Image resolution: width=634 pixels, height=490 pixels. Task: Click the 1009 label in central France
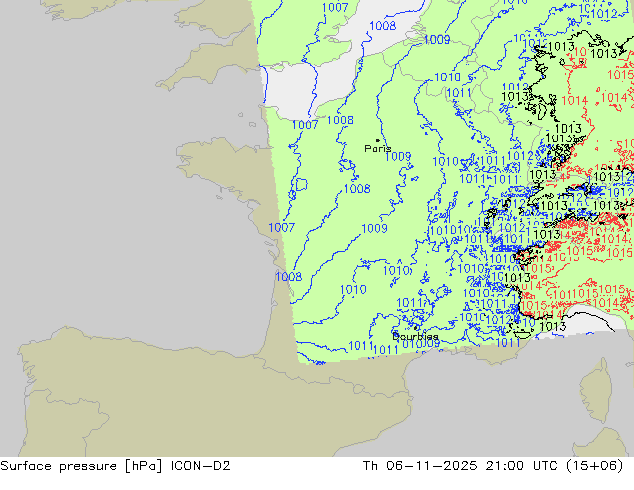coord(374,228)
